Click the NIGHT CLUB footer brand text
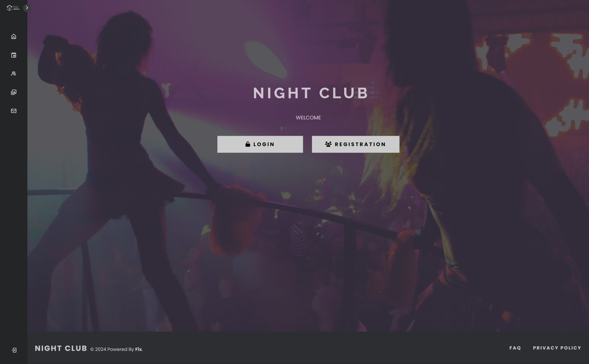Viewport: 589px width, 364px height. 61,348
